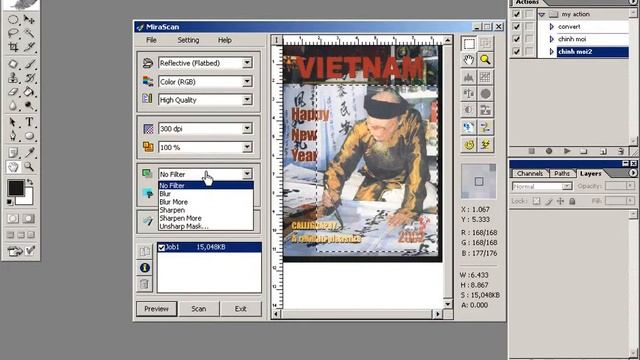Viewport: 640px width, 360px height.
Task: Click MiraScan auto adjustment lightning icon
Action: (x=485, y=144)
